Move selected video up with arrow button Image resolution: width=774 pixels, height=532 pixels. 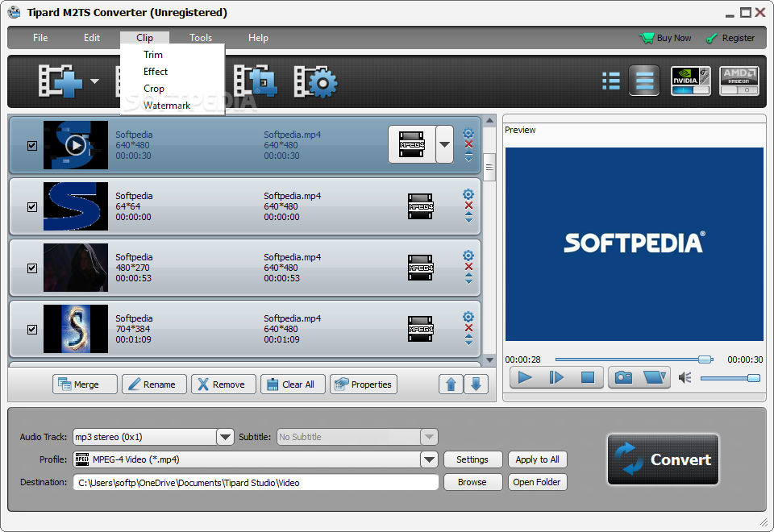tap(451, 384)
